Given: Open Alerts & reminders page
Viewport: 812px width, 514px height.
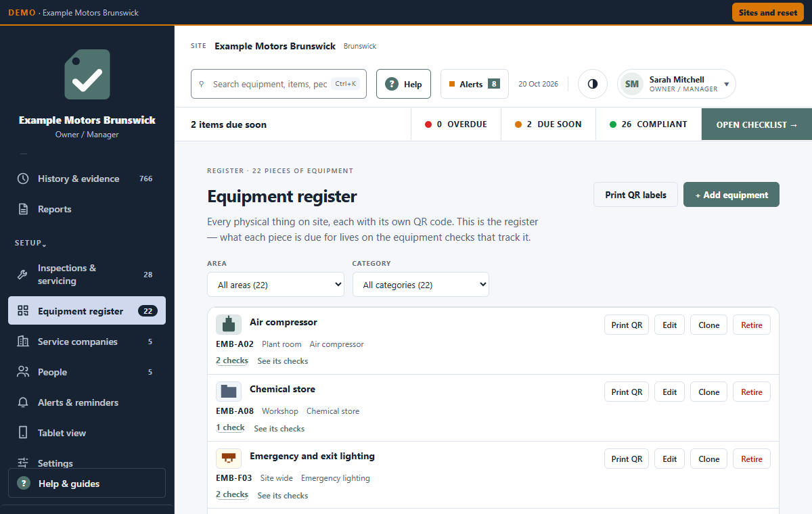Looking at the screenshot, I should pos(87,402).
